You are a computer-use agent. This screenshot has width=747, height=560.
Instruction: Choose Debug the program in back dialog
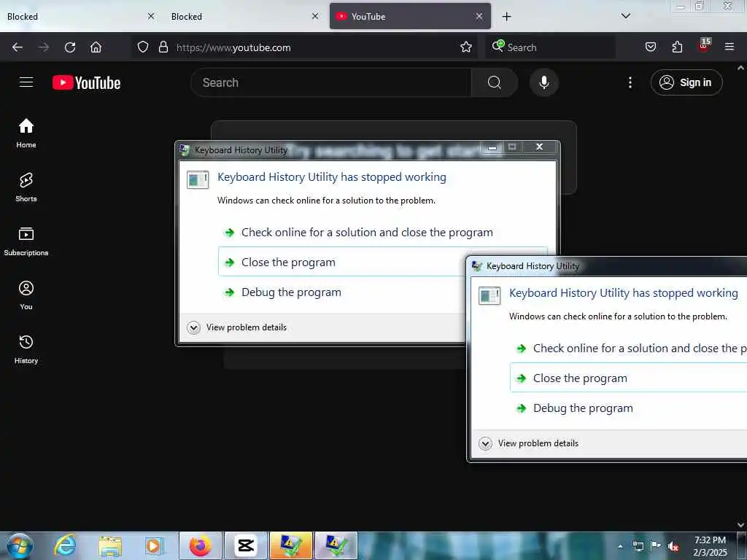click(341, 292)
